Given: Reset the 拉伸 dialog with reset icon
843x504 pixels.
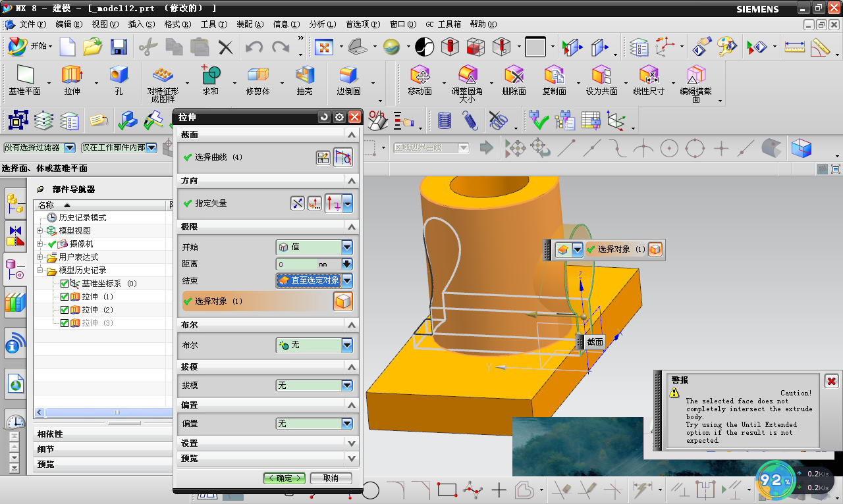Looking at the screenshot, I should click(324, 117).
